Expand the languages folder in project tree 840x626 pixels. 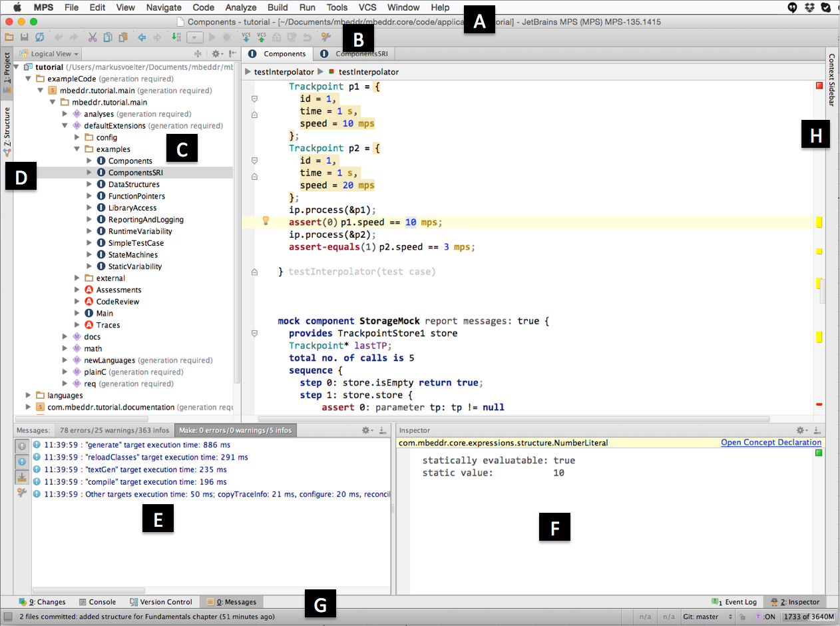coord(28,396)
